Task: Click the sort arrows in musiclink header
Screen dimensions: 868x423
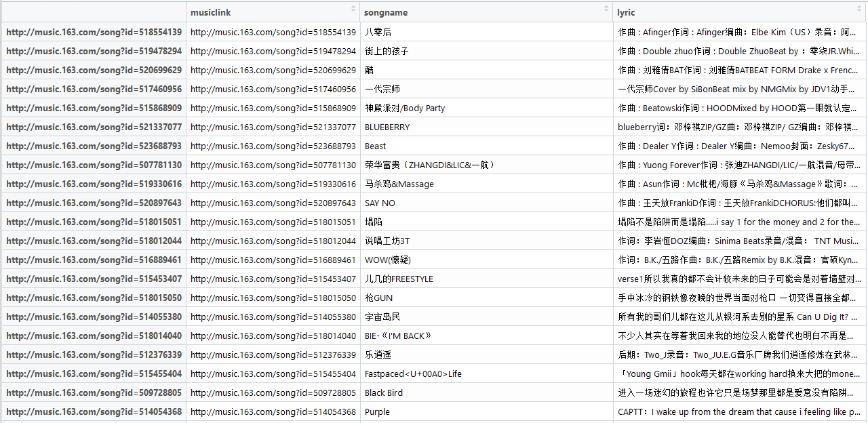Action: click(x=353, y=9)
